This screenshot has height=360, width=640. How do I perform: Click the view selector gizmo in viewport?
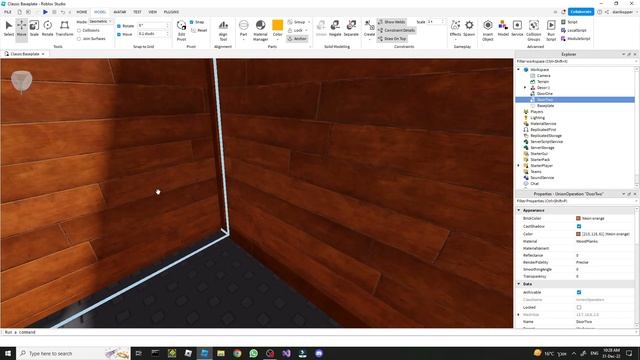pos(21,81)
